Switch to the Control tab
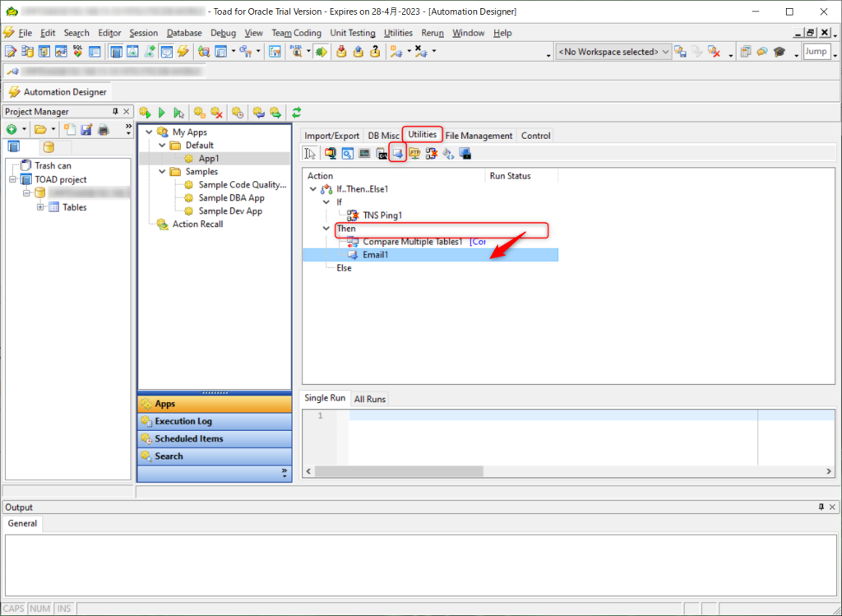 (535, 136)
